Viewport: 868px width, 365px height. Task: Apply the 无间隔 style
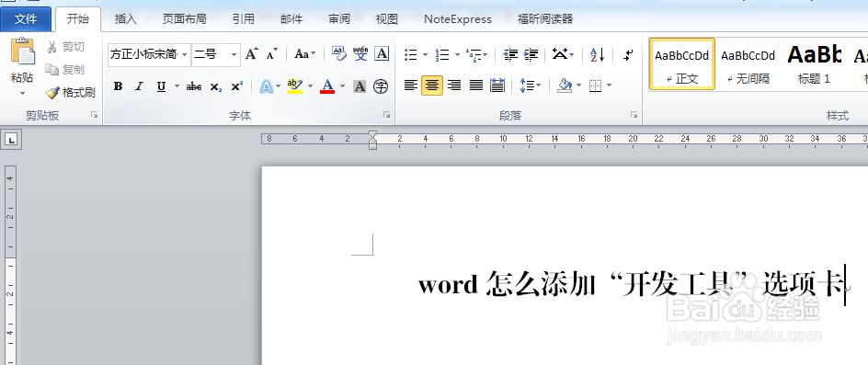point(748,63)
